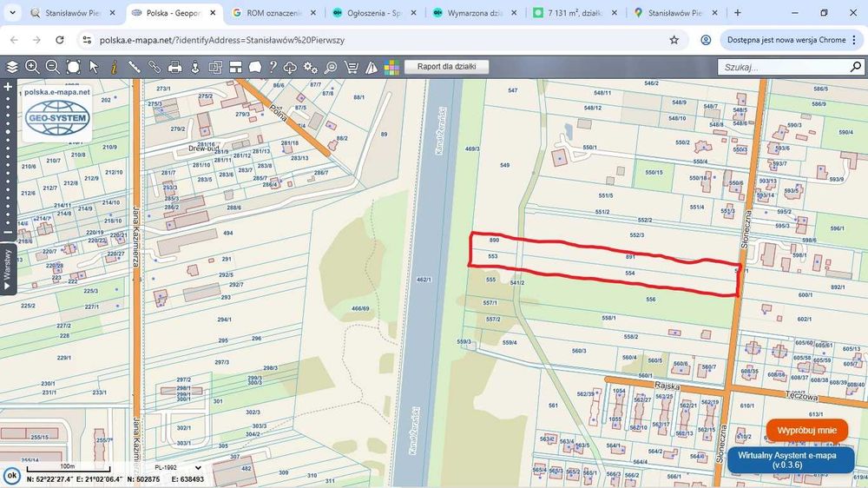Open the print map tool
The height and width of the screenshot is (488, 868).
coord(175,67)
